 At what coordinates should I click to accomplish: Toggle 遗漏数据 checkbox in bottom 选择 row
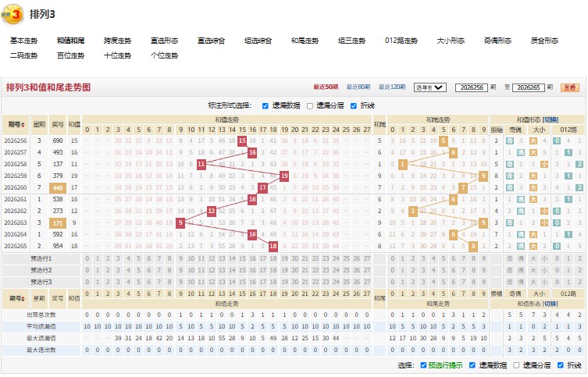(x=472, y=365)
